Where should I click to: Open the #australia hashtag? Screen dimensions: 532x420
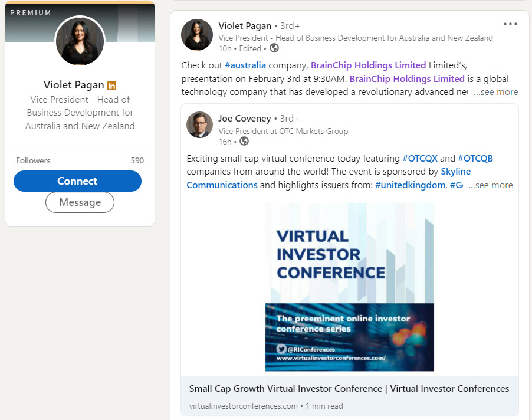(x=245, y=65)
